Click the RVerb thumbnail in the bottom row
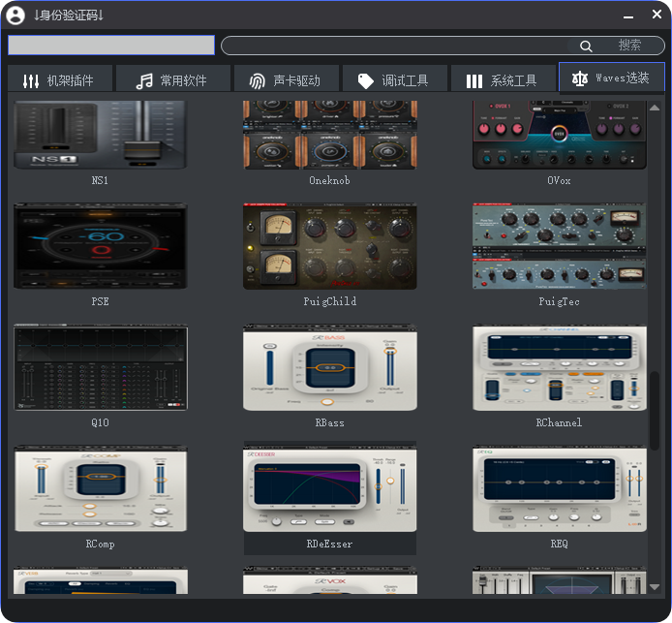The image size is (672, 623). tap(101, 580)
